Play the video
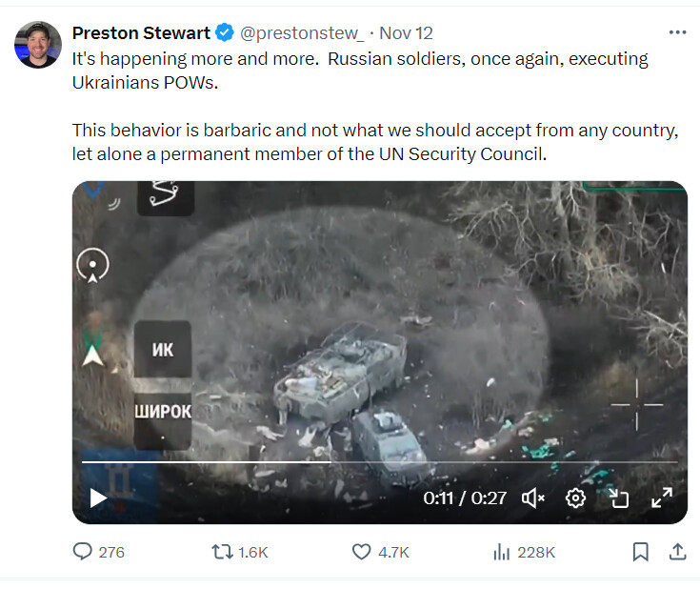This screenshot has width=700, height=589. click(x=98, y=498)
